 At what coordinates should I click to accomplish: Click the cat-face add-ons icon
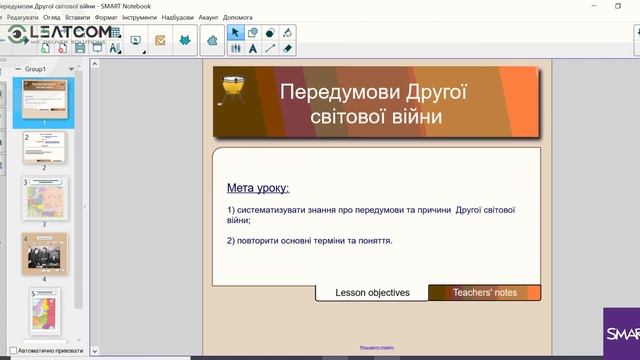(x=185, y=40)
